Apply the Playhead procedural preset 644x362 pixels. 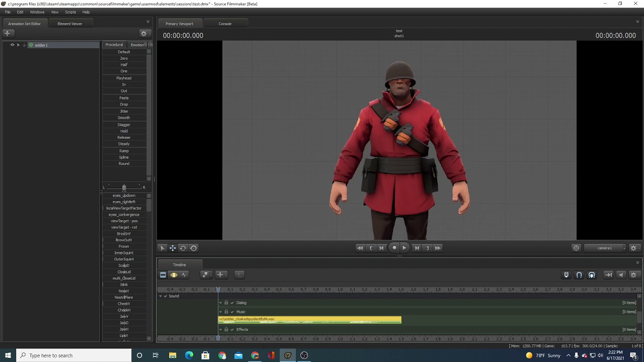click(x=124, y=78)
